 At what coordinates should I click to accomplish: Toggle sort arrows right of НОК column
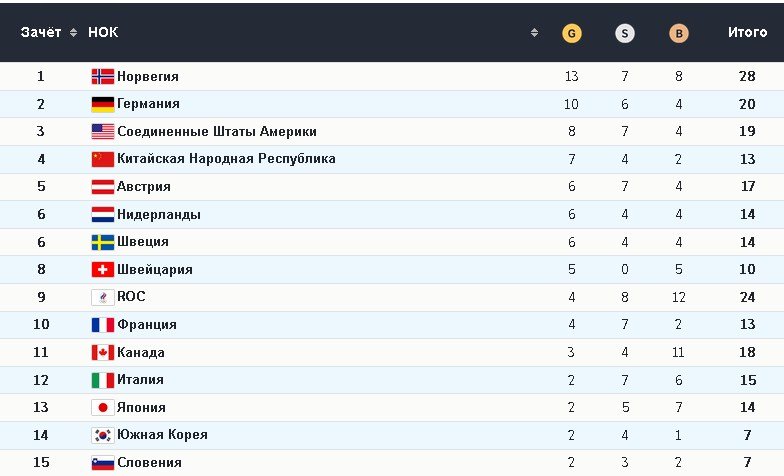(534, 33)
